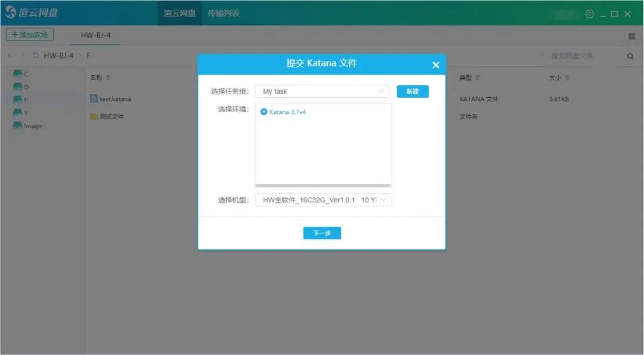644x355 pixels.
Task: Expand the F drive tree node
Action: coord(7,100)
